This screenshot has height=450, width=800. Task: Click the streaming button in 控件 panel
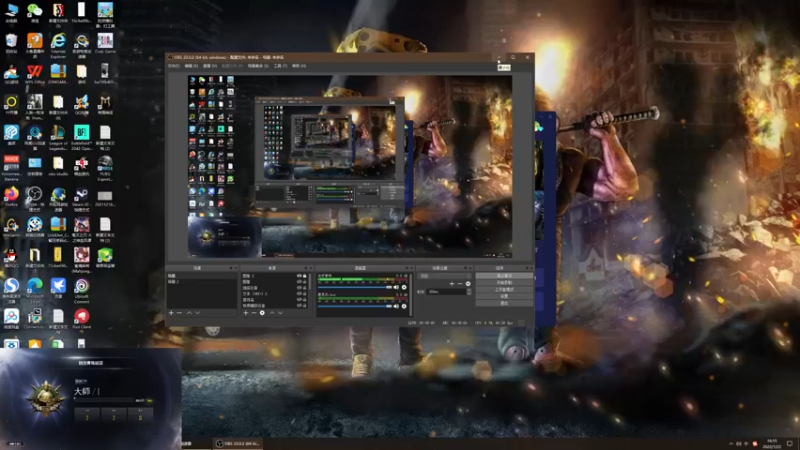tap(504, 276)
